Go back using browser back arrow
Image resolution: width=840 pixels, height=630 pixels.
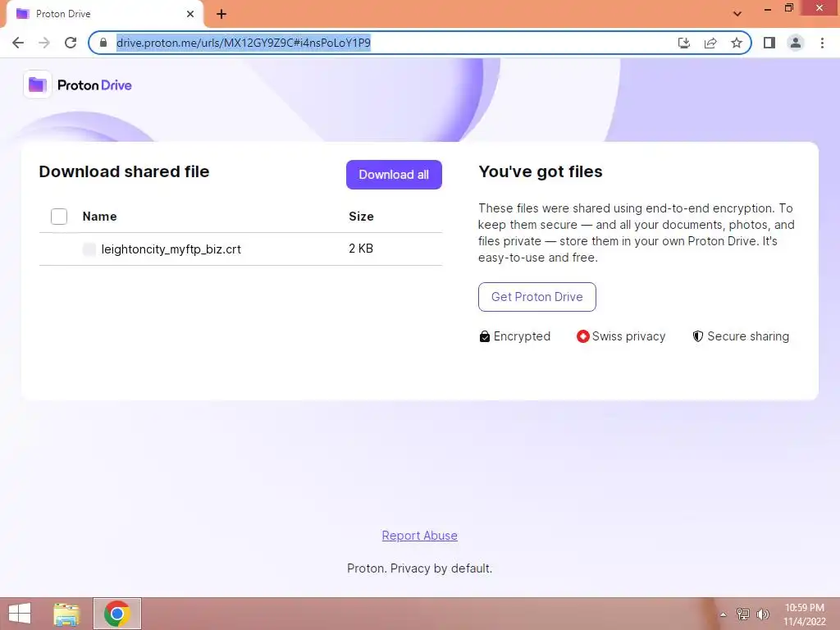click(18, 43)
